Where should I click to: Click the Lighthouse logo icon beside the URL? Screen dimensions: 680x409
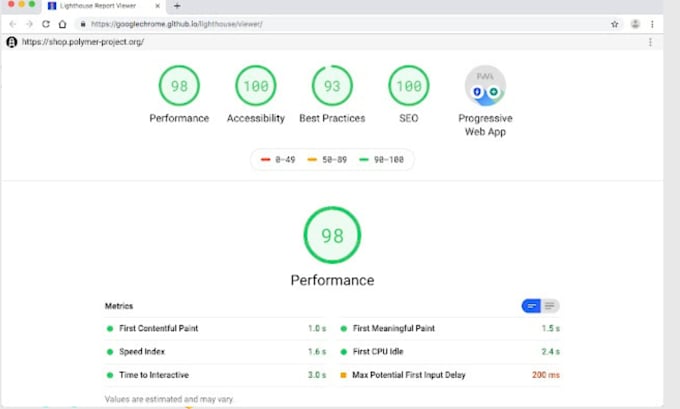(12, 42)
